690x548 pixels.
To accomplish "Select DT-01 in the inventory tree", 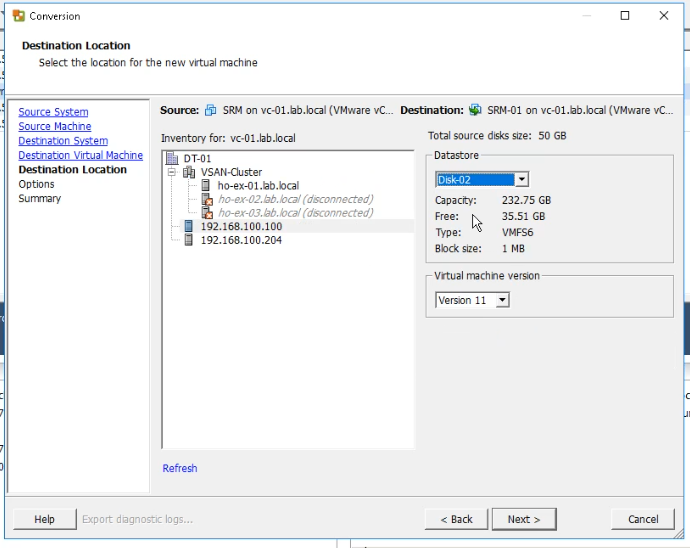I will coord(197,158).
